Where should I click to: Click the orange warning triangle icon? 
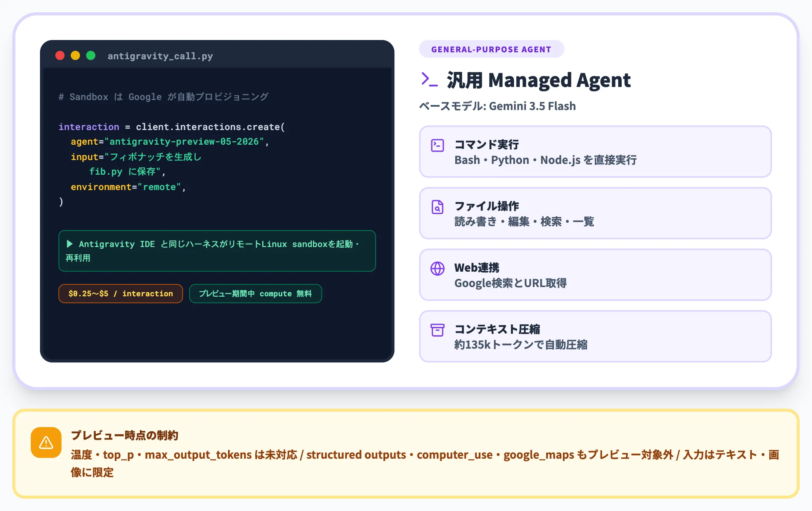(46, 443)
